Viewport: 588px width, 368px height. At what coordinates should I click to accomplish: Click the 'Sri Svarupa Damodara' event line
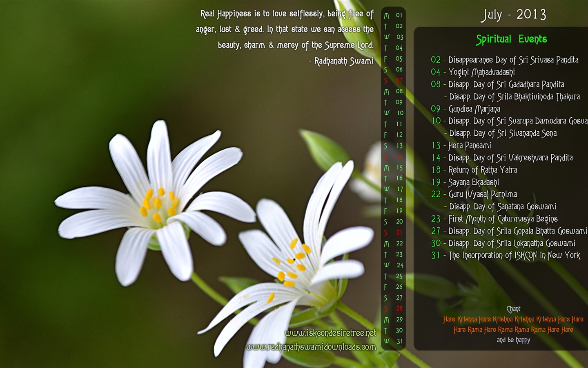click(518, 121)
